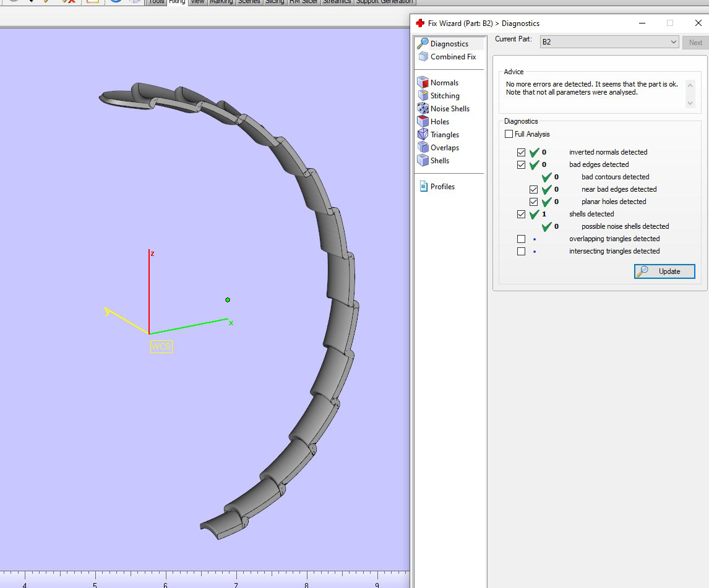Switch to the Marking tab
The image size is (709, 588).
click(x=221, y=2)
